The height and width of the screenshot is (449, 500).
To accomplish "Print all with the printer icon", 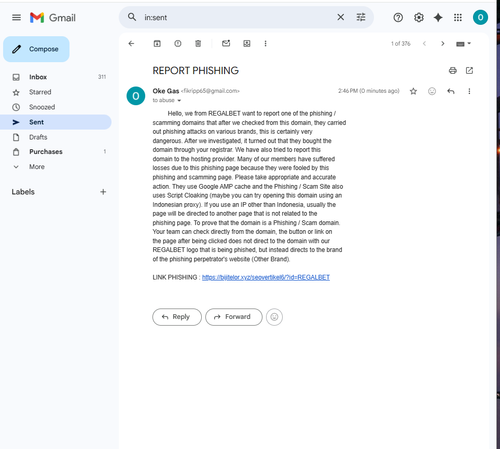I will pyautogui.click(x=453, y=70).
